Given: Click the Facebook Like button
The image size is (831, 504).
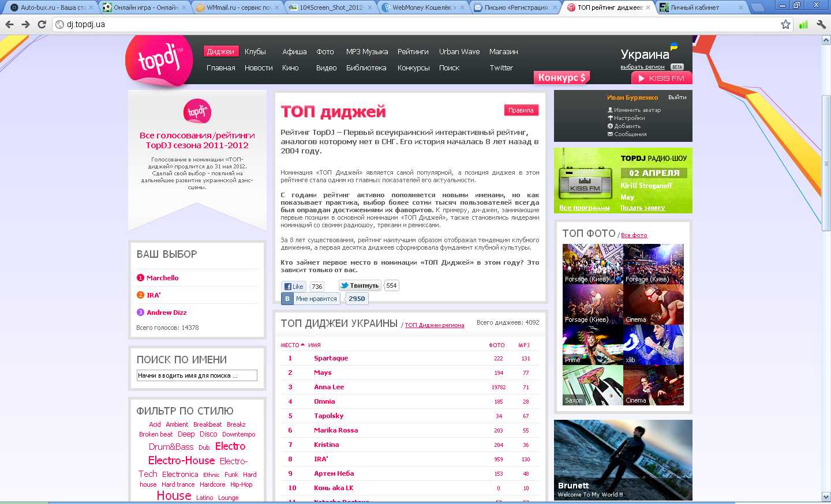Looking at the screenshot, I should pos(294,287).
